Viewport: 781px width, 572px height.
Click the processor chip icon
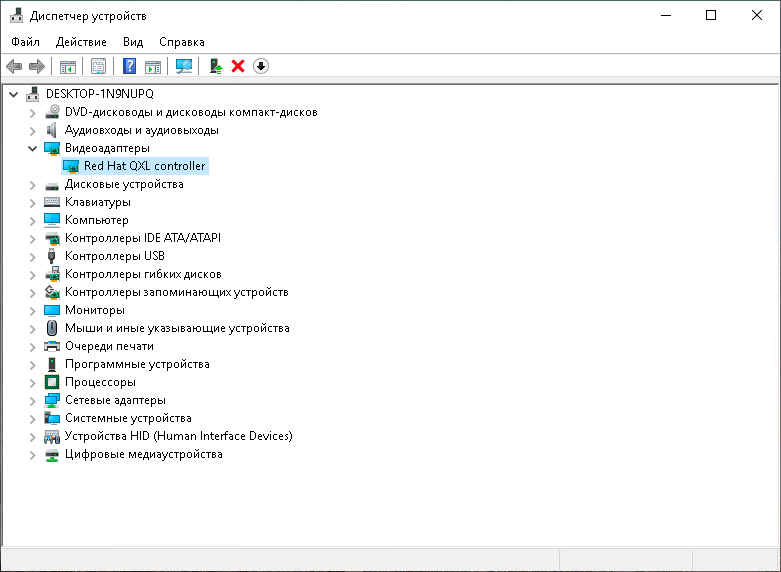(52, 382)
